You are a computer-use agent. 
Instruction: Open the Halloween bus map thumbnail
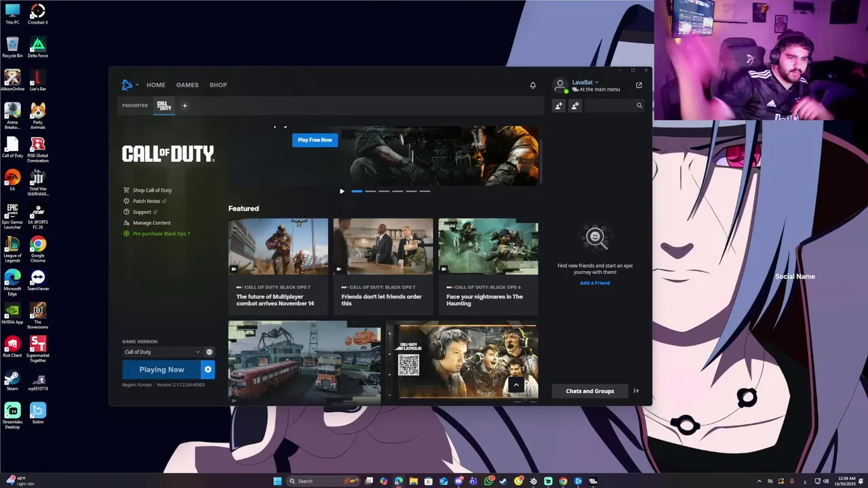pos(304,361)
